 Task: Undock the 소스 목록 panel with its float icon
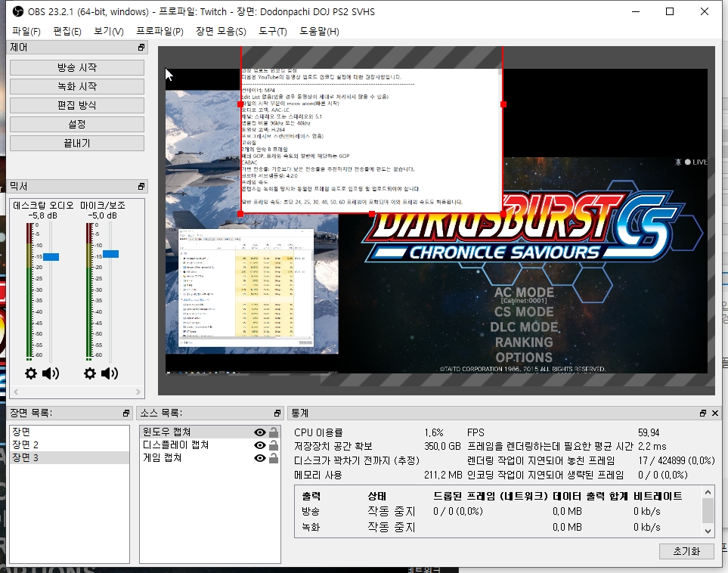click(277, 413)
